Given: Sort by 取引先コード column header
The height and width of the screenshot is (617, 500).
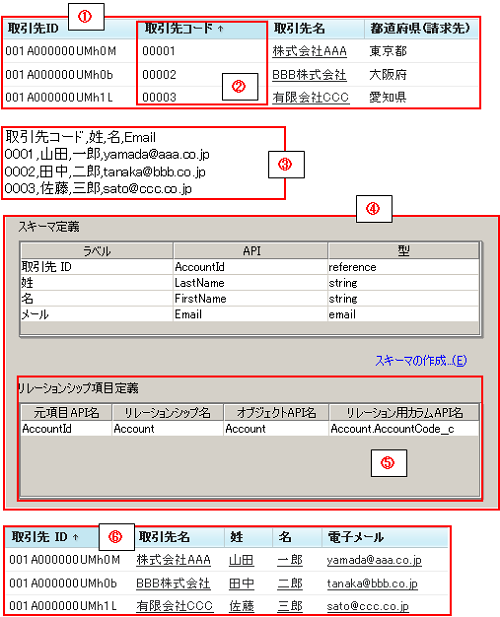Looking at the screenshot, I should [x=184, y=28].
